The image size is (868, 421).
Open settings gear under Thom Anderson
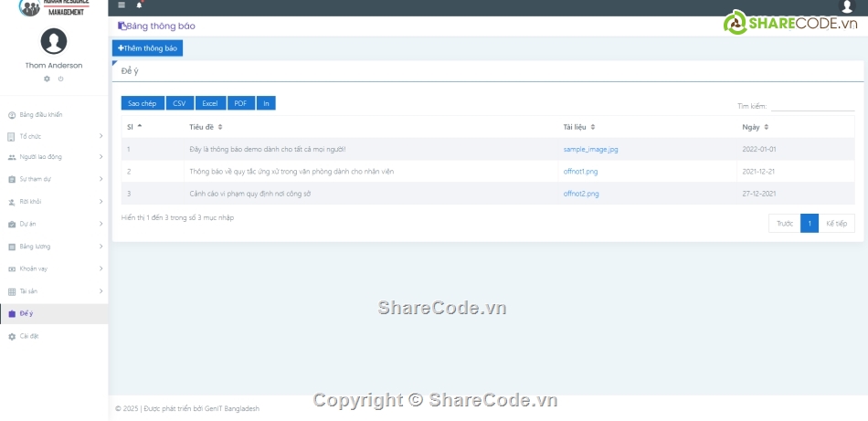click(x=47, y=79)
